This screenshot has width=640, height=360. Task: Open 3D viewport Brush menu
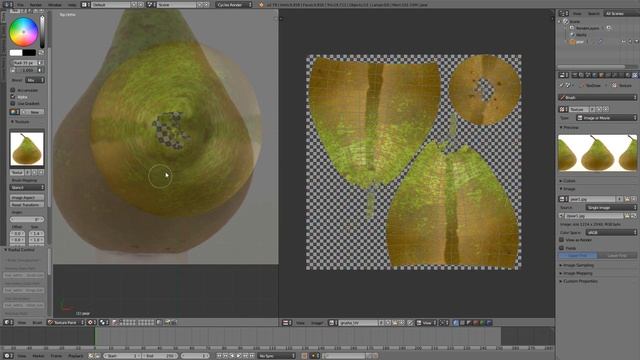[x=37, y=322]
